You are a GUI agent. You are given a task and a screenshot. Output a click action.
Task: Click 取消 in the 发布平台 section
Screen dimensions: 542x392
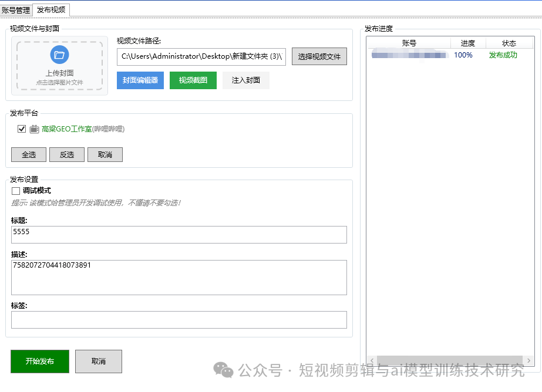coord(105,154)
